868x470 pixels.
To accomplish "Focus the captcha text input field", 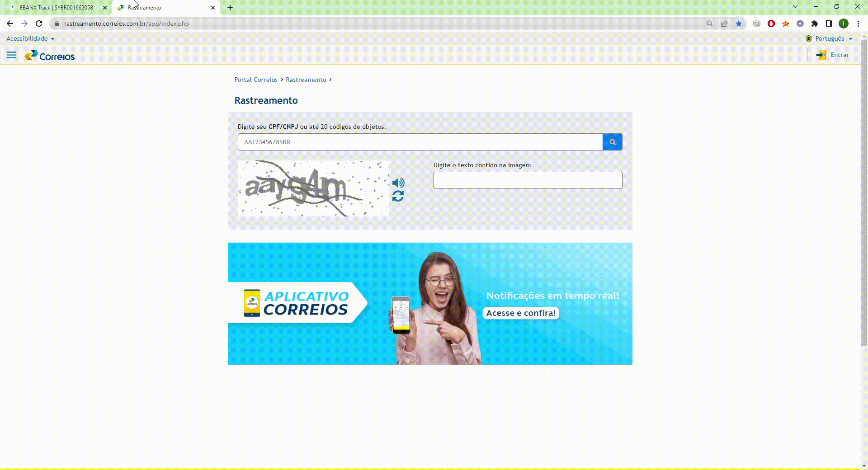I will click(x=528, y=180).
